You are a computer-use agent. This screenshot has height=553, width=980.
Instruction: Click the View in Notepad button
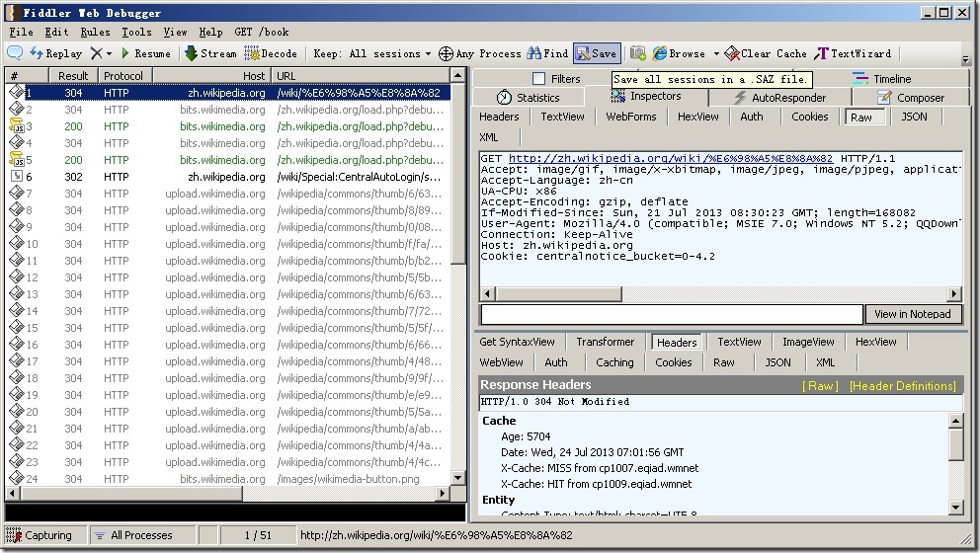913,314
